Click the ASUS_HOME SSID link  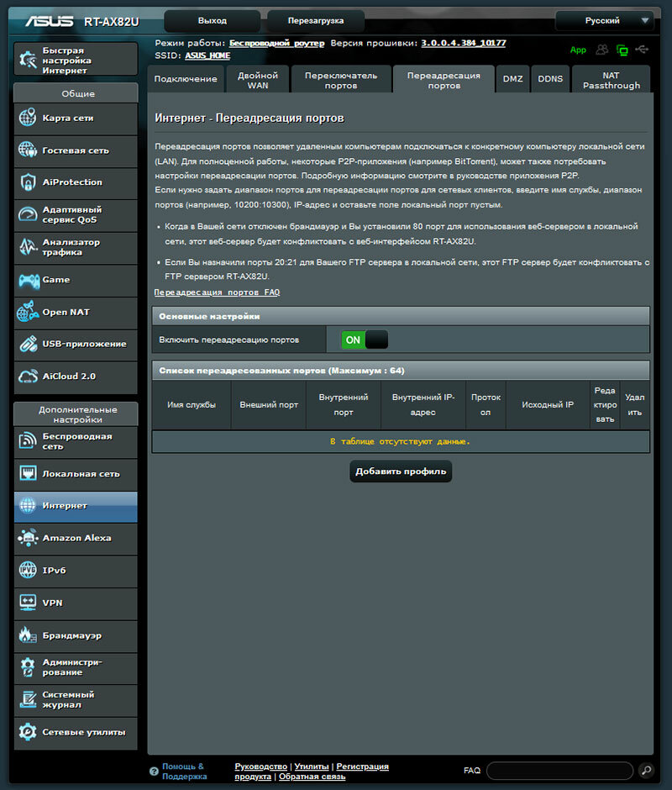point(207,55)
